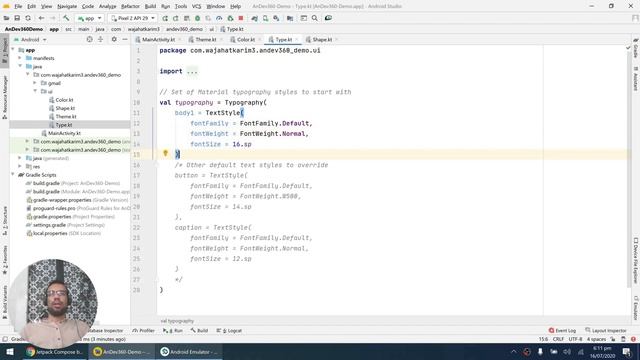
Task: Open the Layout Inspector
Action: tap(606, 330)
